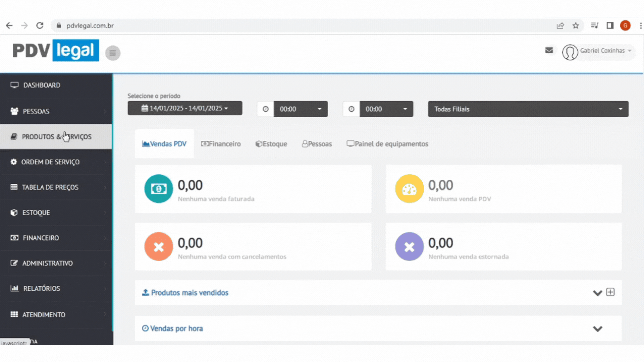Switch to the Painel de equipamentos tab

pos(387,144)
